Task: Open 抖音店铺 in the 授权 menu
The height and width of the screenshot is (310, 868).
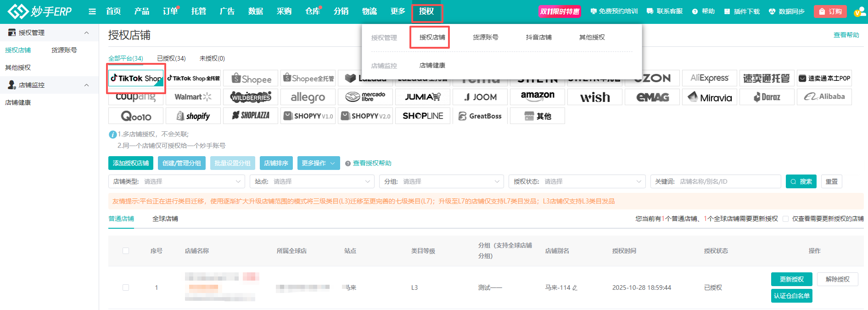Action: [538, 37]
